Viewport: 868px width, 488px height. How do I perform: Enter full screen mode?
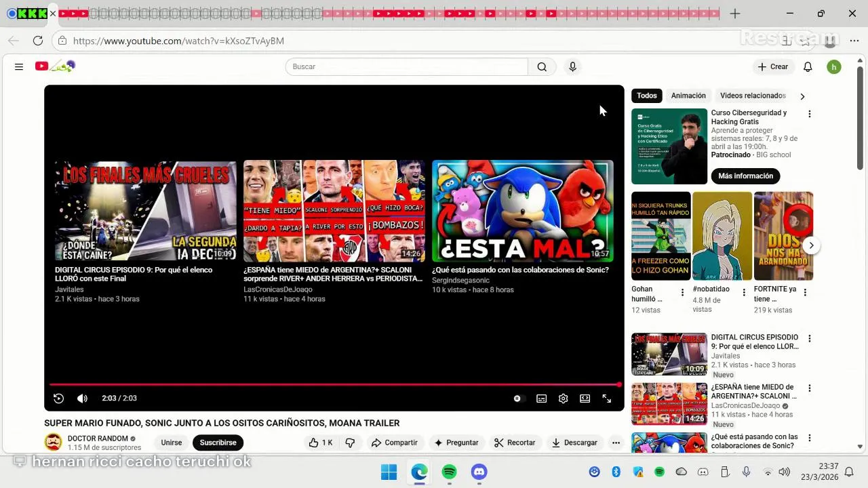tap(607, 399)
